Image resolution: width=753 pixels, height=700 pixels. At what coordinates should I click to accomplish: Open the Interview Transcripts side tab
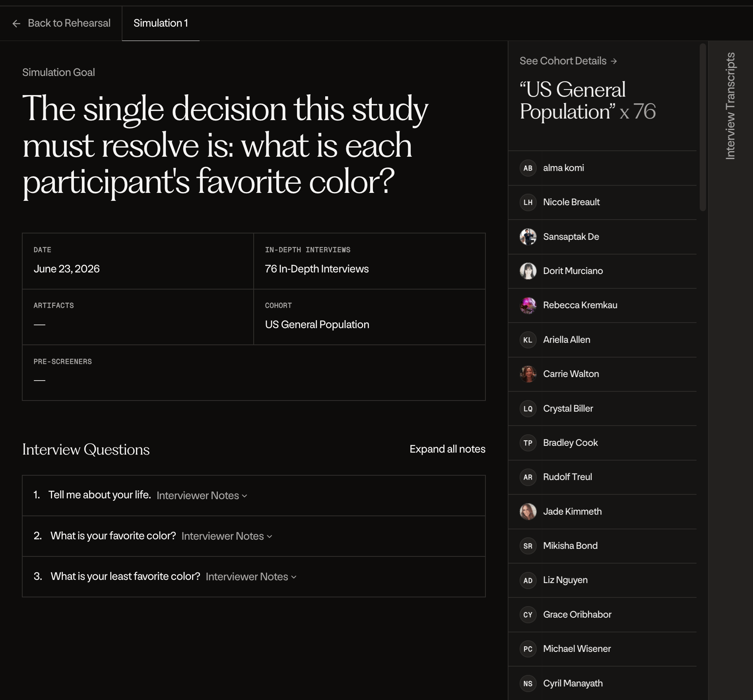(x=730, y=106)
